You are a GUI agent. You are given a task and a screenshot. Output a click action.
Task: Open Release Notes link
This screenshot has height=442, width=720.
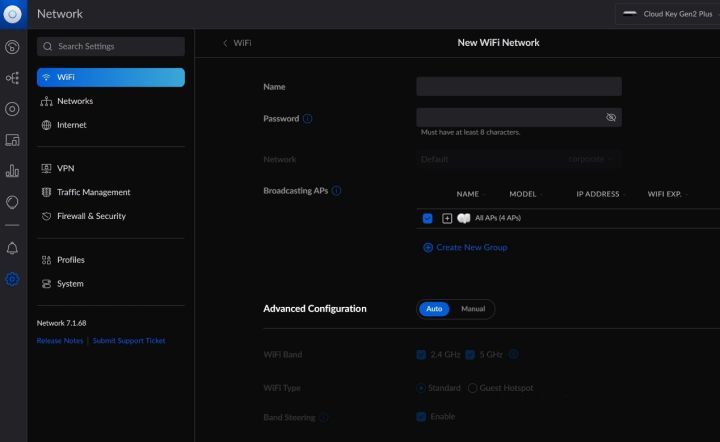(60, 341)
